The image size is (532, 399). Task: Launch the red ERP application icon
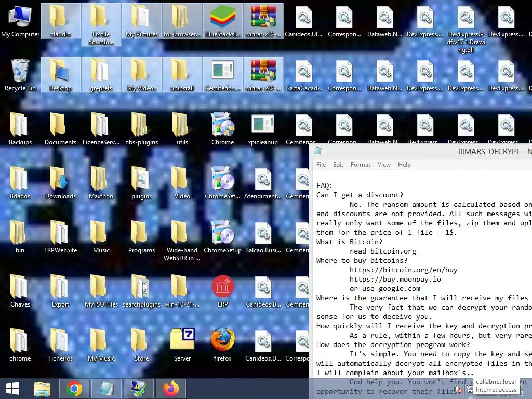(222, 291)
